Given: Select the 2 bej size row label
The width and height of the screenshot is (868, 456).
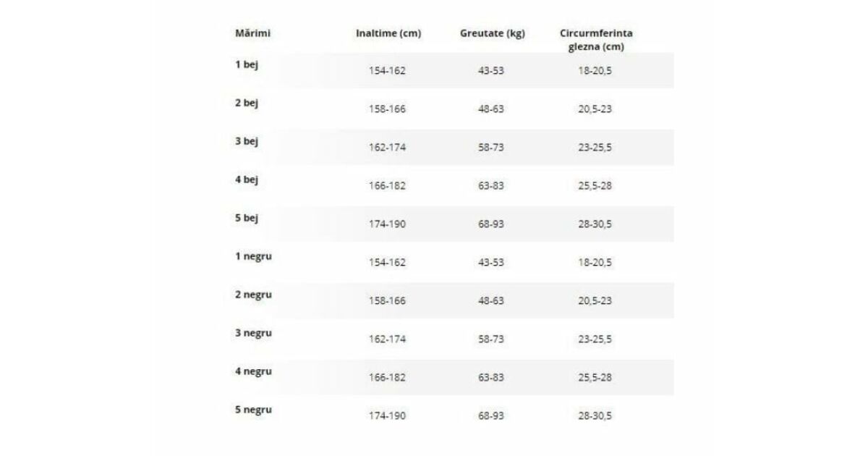Looking at the screenshot, I should point(247,103).
